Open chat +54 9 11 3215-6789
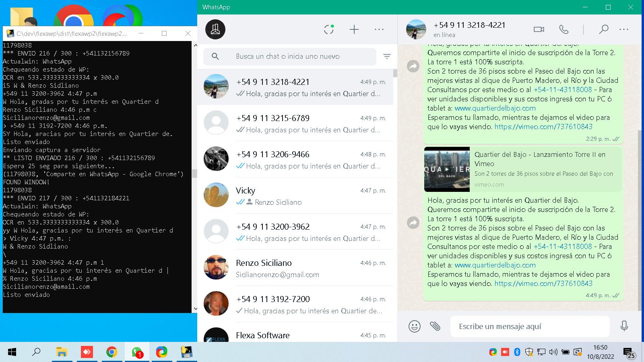 (x=295, y=123)
